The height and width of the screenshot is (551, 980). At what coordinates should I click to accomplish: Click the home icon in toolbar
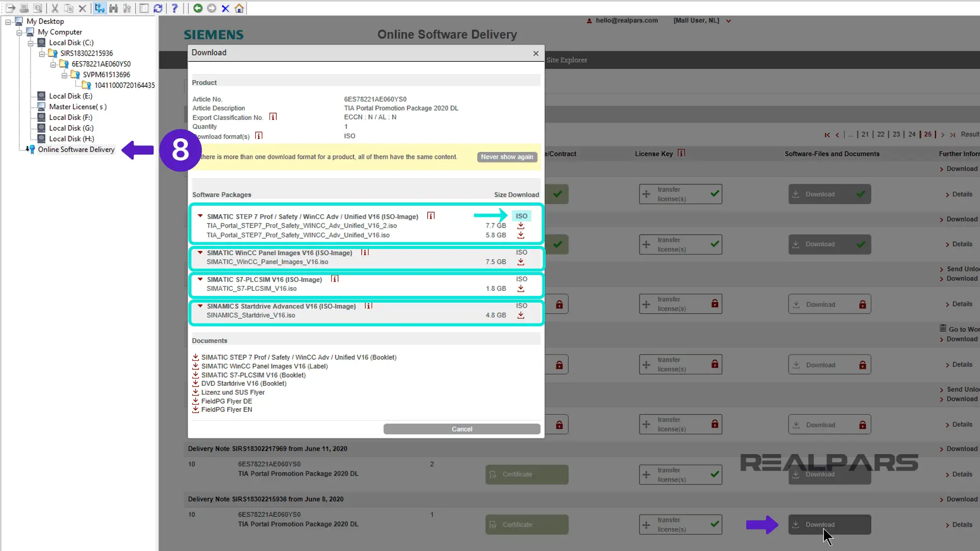point(239,8)
